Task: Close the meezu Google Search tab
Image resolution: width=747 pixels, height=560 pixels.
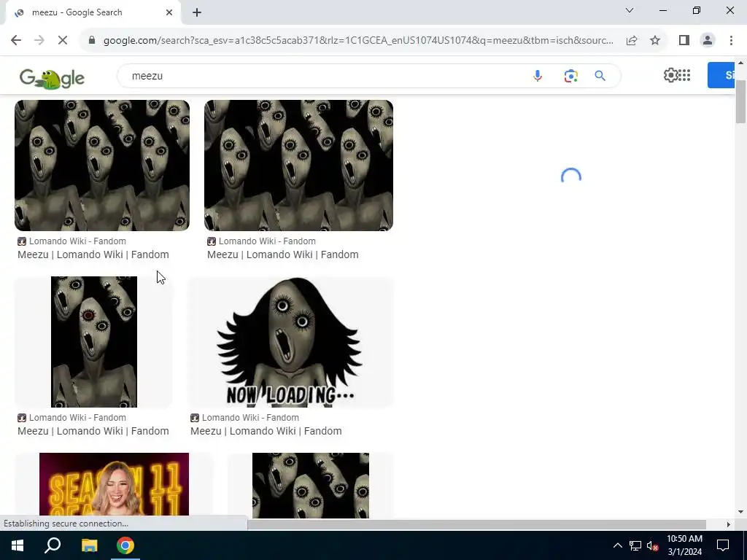Action: (169, 12)
